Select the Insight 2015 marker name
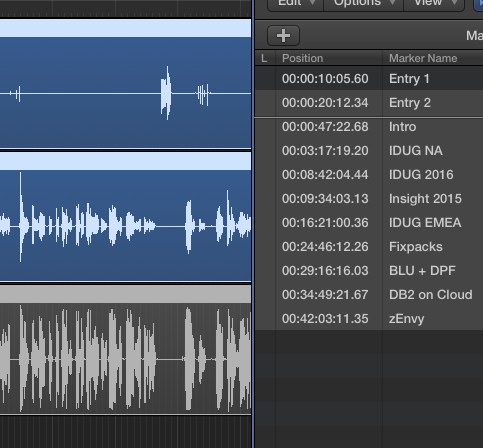Viewport: 483px width, 448px height. tap(425, 199)
